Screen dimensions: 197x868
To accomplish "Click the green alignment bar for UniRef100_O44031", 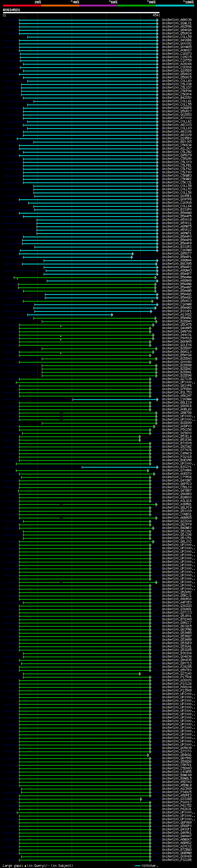I will pos(86,335).
